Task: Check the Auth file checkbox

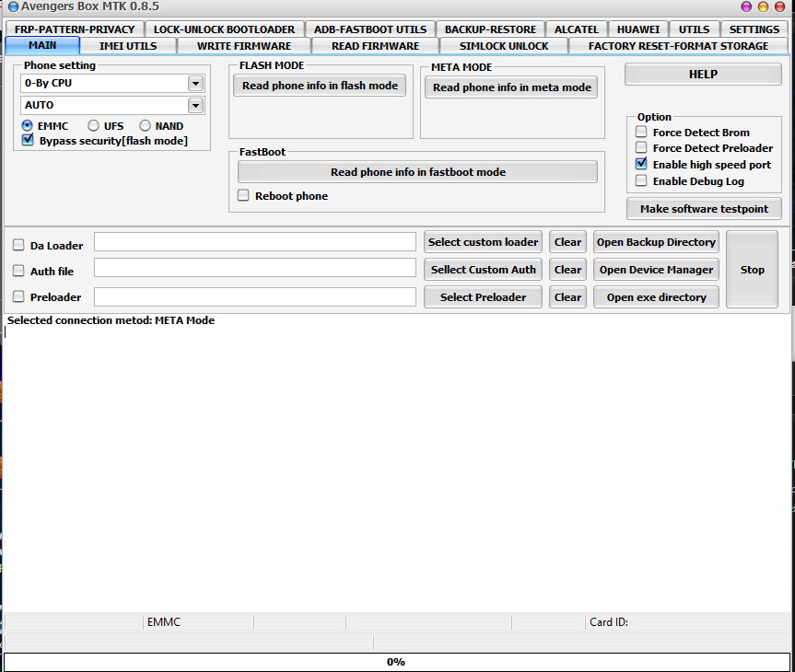Action: coord(18,272)
